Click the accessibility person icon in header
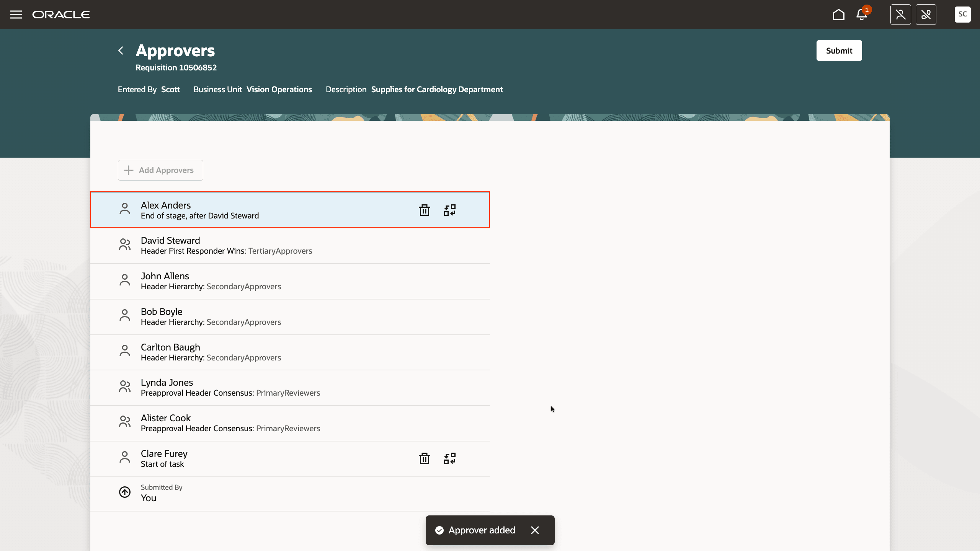This screenshot has height=551, width=980. coord(900,15)
